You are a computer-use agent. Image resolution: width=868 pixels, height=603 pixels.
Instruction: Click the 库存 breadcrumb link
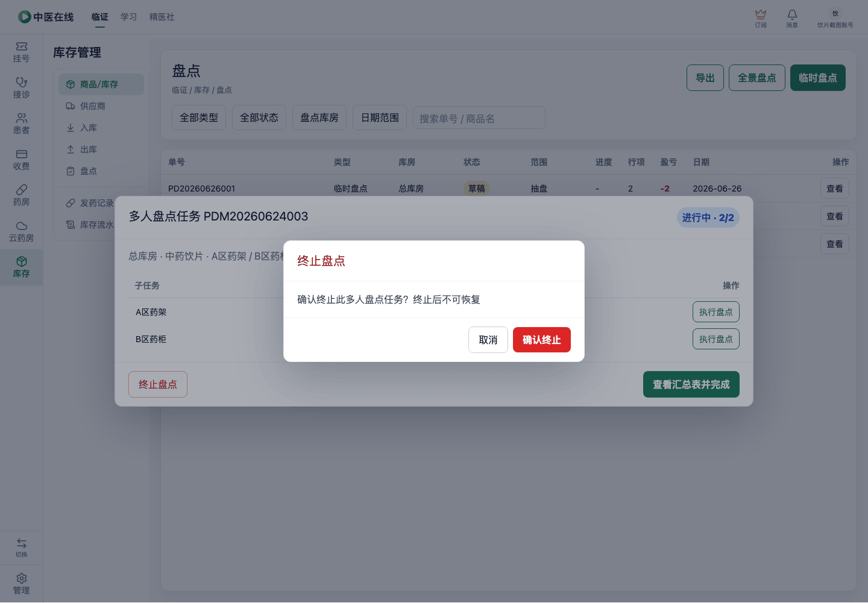click(x=202, y=90)
